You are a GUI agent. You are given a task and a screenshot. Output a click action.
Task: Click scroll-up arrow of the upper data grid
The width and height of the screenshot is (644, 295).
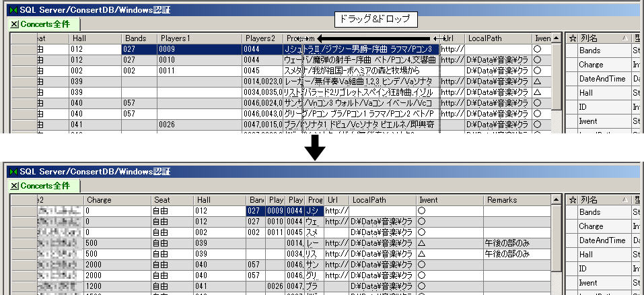[556, 38]
